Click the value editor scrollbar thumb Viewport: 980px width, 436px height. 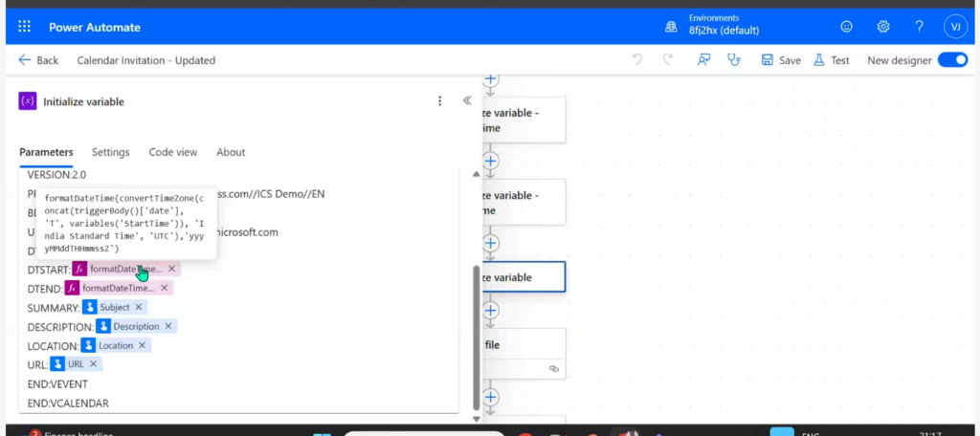(x=476, y=338)
